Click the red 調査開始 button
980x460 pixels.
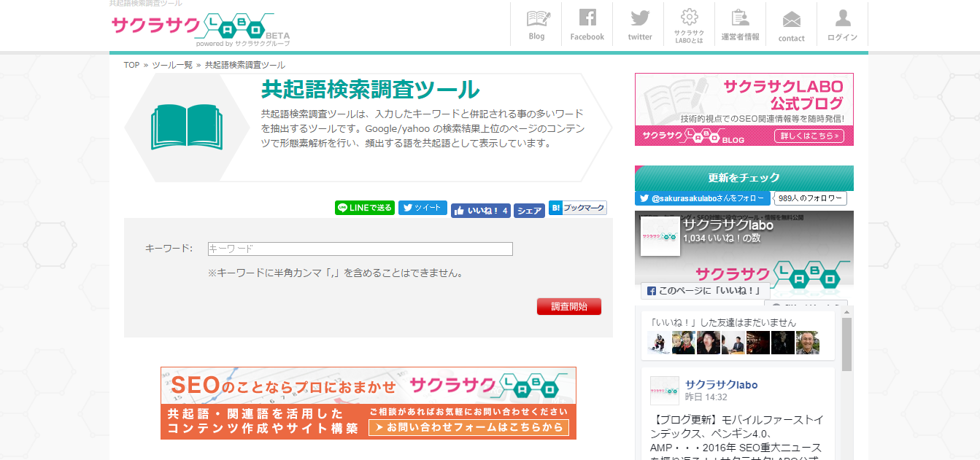point(569,306)
